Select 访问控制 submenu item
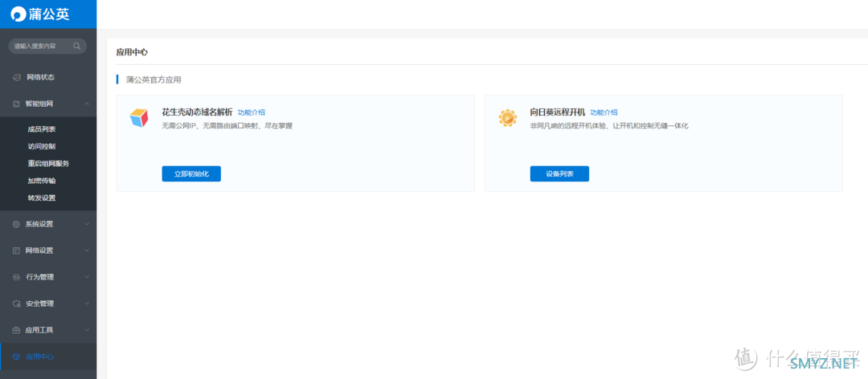The height and width of the screenshot is (379, 868). [42, 147]
